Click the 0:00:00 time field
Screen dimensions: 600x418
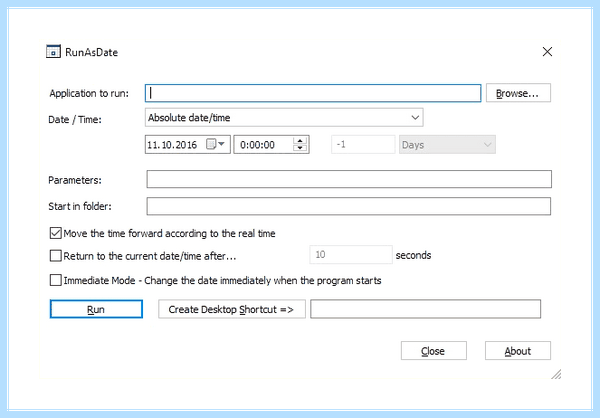(271, 144)
